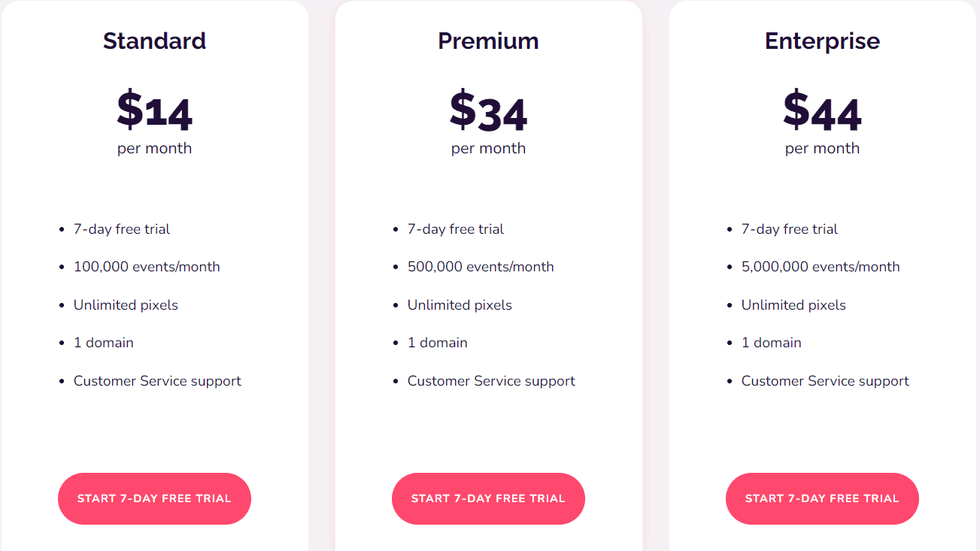The image size is (980, 551).
Task: Click 500,000 events/month under Premium
Action: 481,266
